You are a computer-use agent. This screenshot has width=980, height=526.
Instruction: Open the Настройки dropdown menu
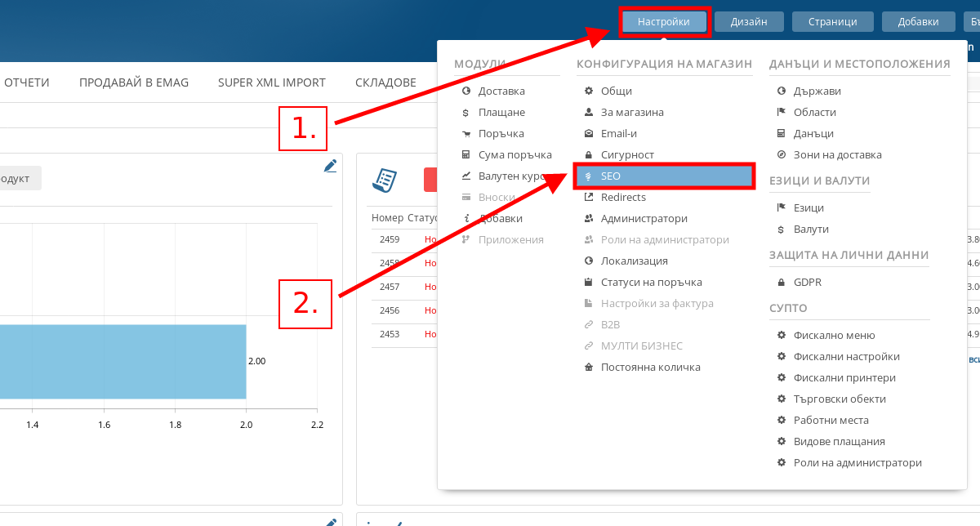663,22
